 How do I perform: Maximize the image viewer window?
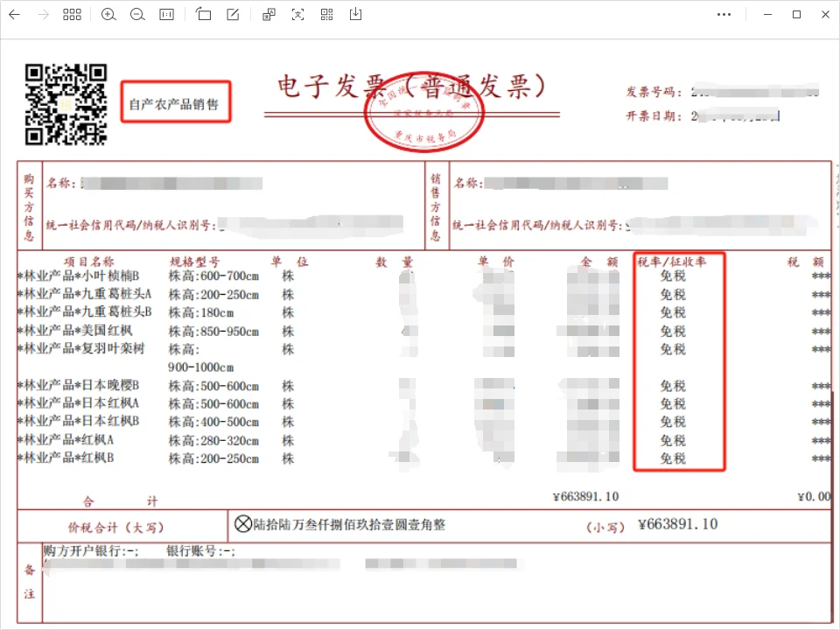796,14
